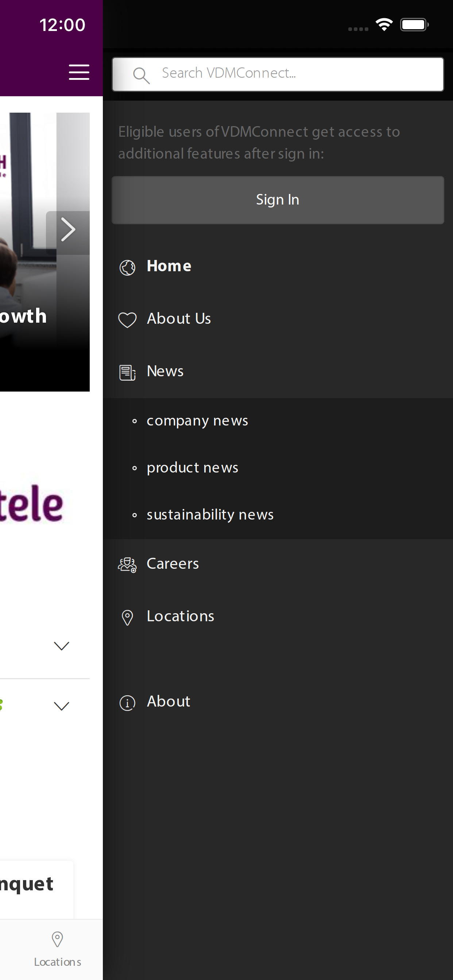
Task: Click the About Us heart icon
Action: (127, 320)
